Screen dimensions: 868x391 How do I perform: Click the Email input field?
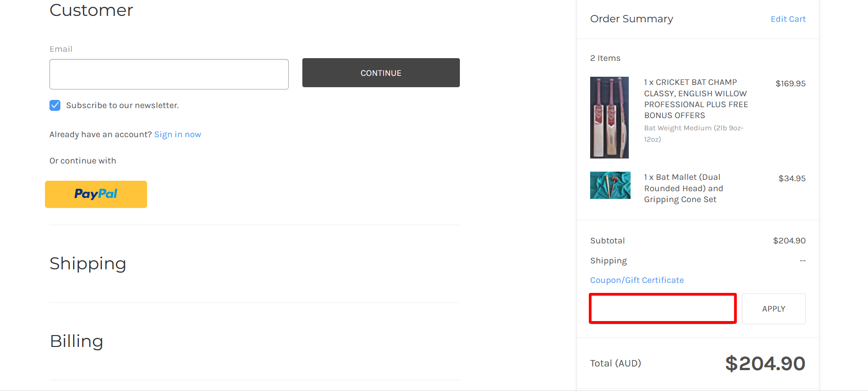[x=169, y=74]
